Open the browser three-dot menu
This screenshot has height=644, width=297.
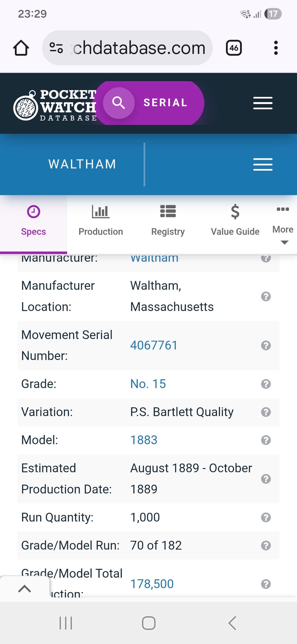pyautogui.click(x=276, y=48)
